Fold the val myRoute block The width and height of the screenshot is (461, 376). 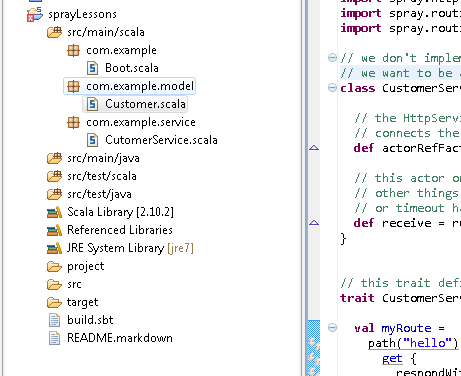click(x=332, y=328)
